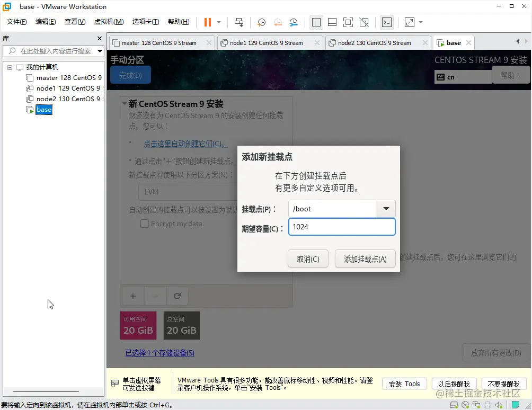The height and width of the screenshot is (410, 532).
Task: Open the 虚拟机(M) menu
Action: pos(109,22)
